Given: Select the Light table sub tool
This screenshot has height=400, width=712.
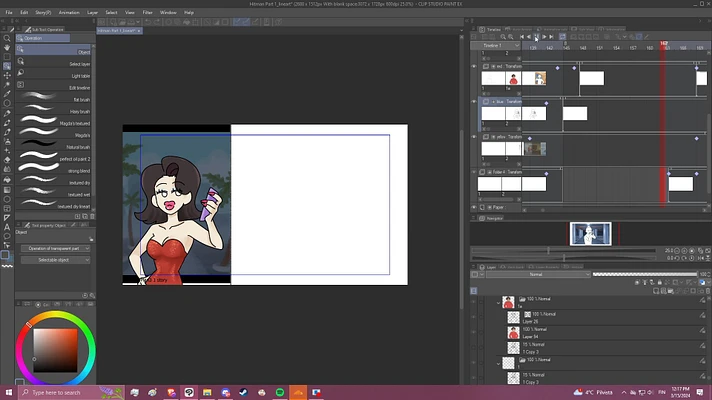Looking at the screenshot, I should (x=54, y=75).
